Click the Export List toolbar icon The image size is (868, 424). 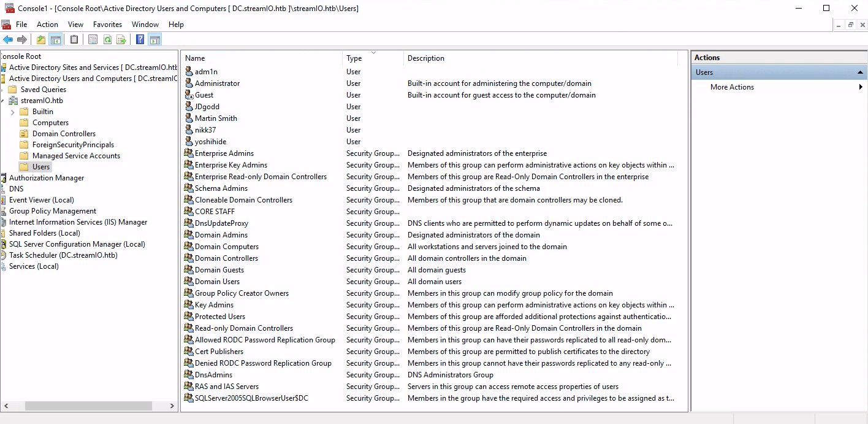click(x=121, y=40)
